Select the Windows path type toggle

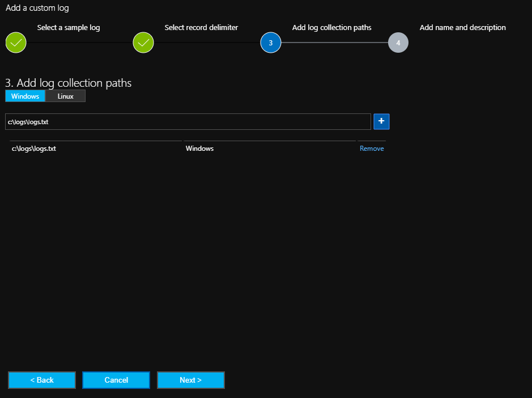(25, 96)
